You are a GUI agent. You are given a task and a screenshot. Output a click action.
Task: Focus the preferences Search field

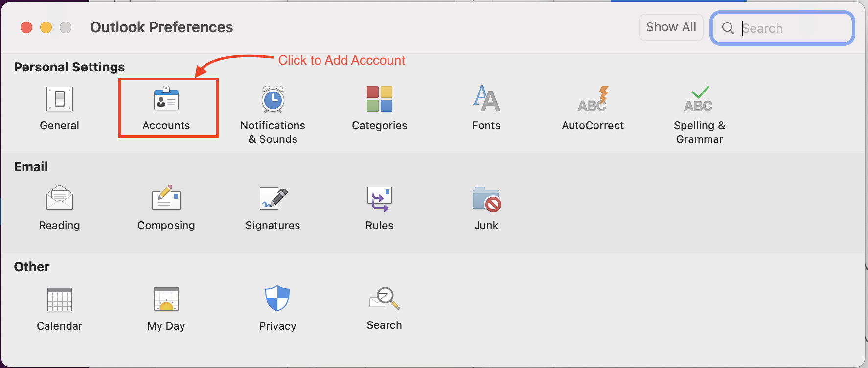783,28
